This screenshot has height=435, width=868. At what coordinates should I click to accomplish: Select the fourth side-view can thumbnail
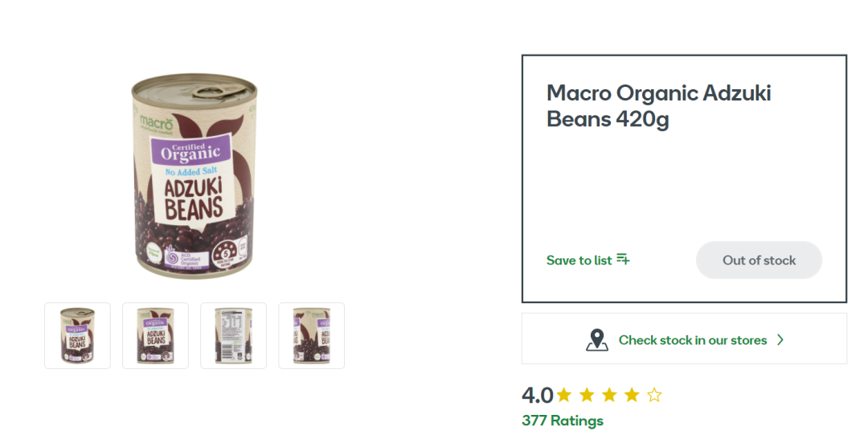pyautogui.click(x=311, y=335)
